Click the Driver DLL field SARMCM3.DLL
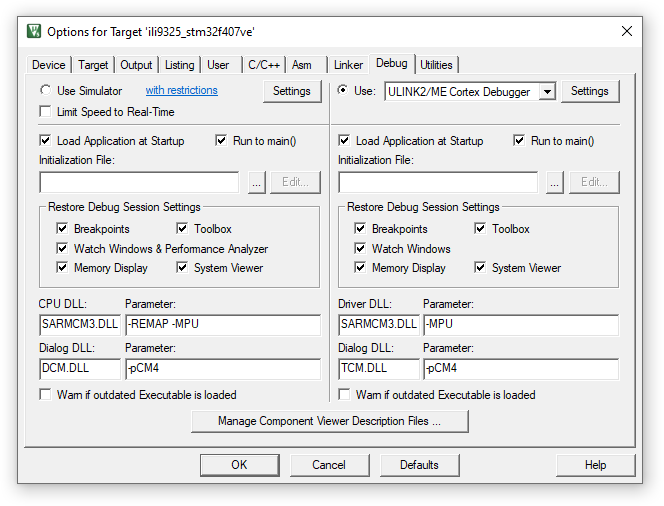The height and width of the screenshot is (506, 664). (x=379, y=324)
